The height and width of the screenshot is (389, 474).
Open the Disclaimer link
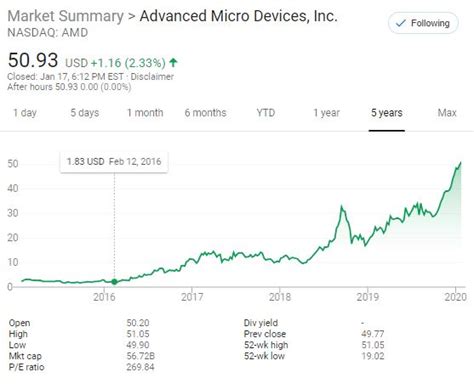tap(152, 77)
